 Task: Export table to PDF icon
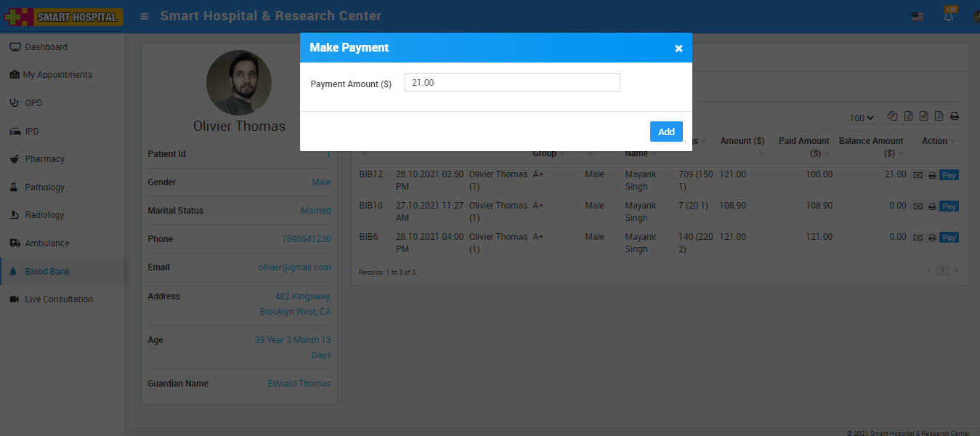[x=939, y=116]
